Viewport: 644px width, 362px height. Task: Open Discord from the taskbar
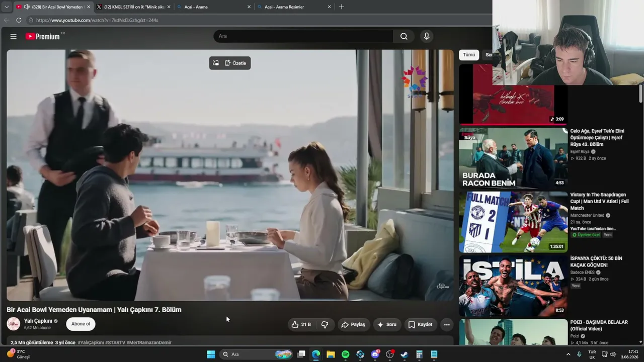[x=375, y=354]
